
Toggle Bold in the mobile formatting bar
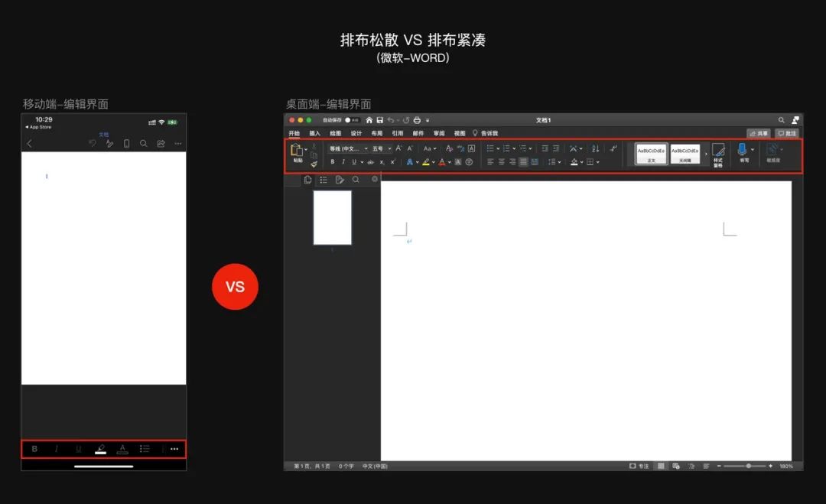point(34,449)
